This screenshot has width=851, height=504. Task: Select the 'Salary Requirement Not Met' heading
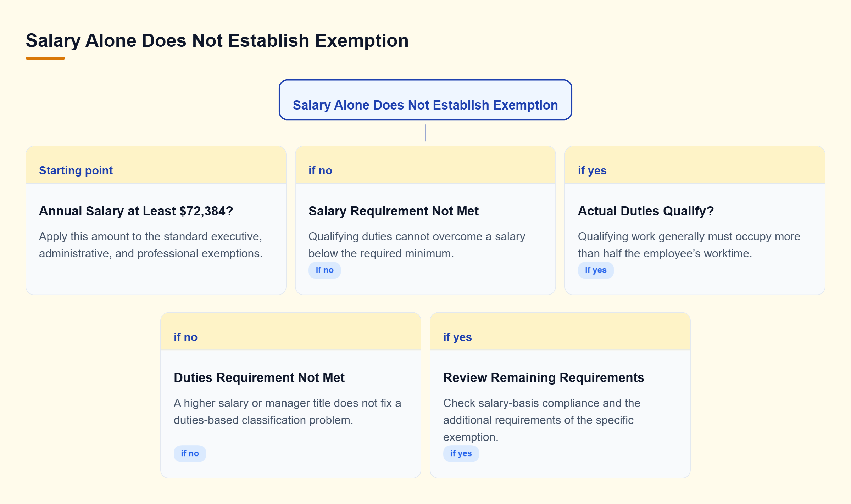point(394,211)
